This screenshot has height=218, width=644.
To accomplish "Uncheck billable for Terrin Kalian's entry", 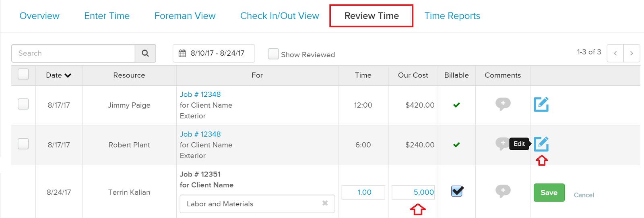I will pyautogui.click(x=457, y=191).
